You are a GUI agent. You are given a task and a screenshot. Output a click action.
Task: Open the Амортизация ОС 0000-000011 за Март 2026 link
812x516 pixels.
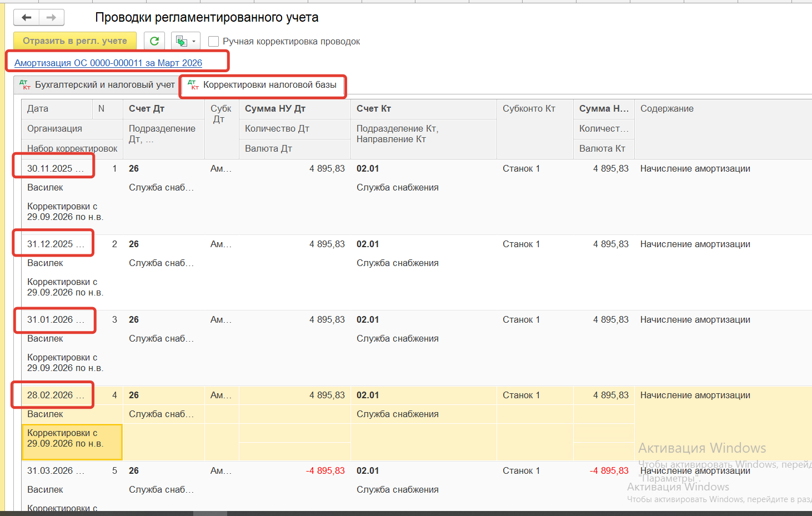tap(108, 63)
